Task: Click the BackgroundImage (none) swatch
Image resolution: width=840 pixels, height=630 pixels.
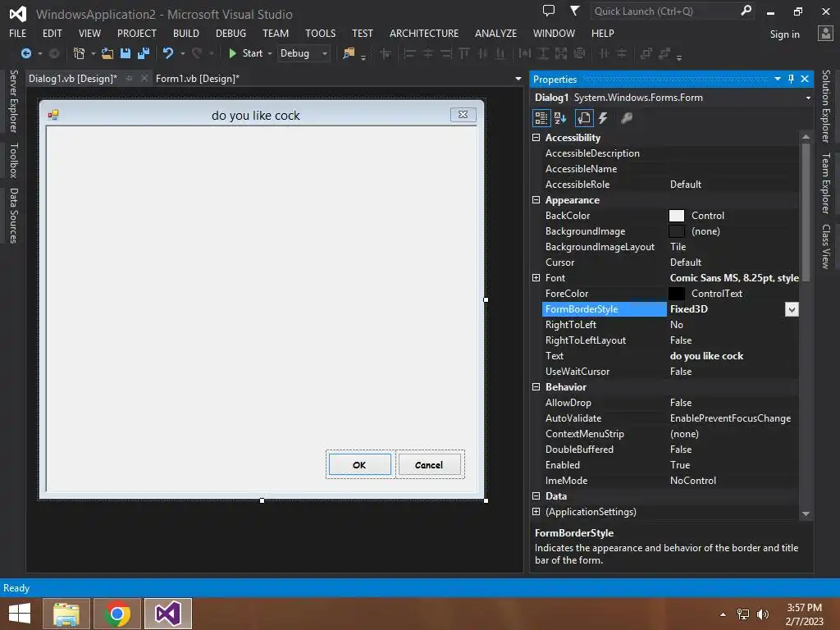Action: pyautogui.click(x=677, y=231)
